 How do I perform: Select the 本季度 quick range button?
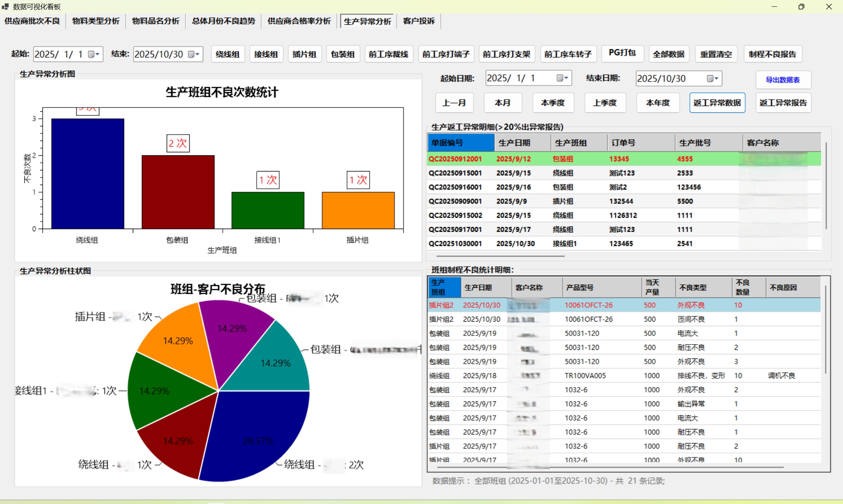tap(552, 103)
